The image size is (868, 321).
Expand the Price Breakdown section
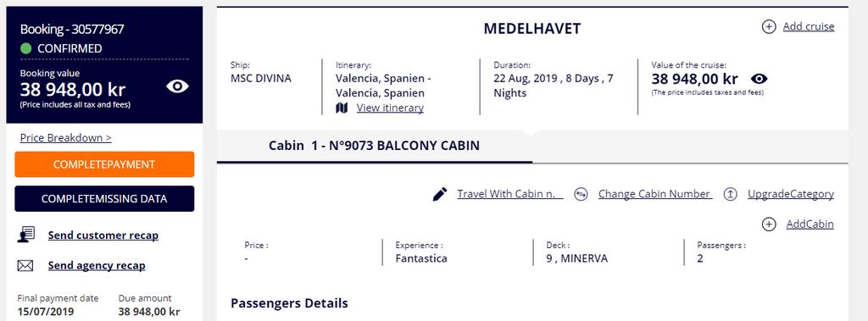(x=66, y=138)
